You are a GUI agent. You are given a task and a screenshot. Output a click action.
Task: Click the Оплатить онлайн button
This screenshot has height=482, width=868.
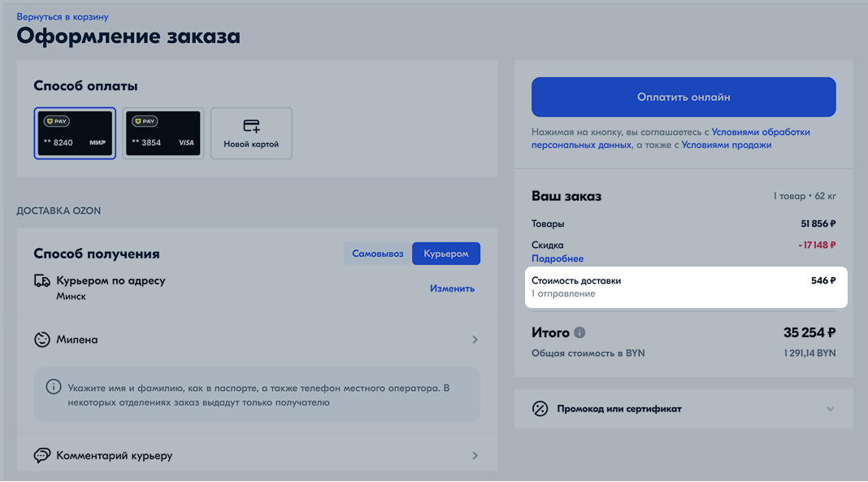(684, 97)
